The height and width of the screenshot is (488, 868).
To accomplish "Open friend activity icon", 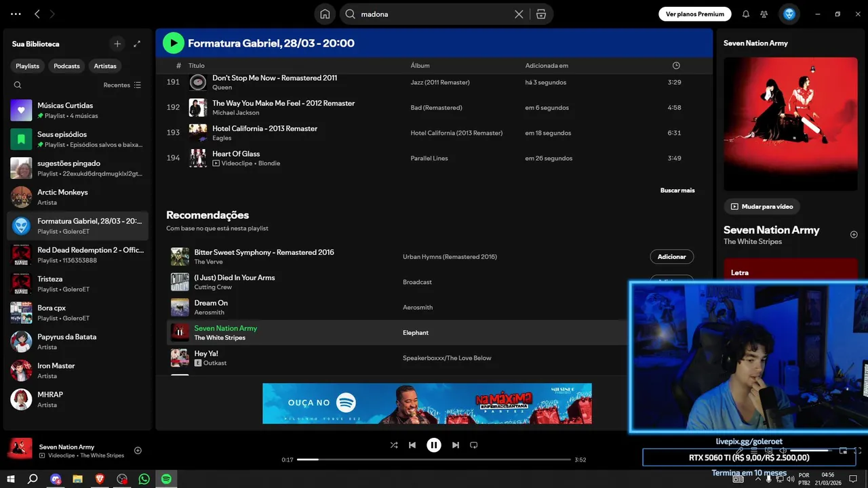I will coord(764,14).
